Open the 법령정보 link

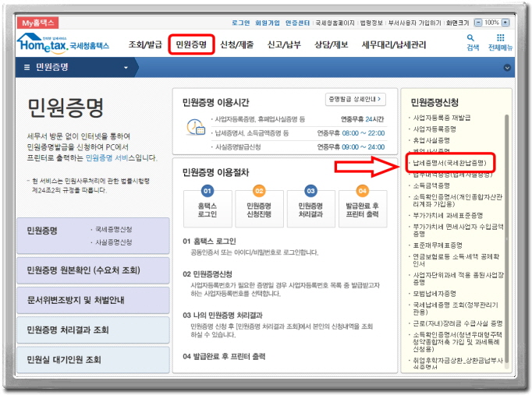(371, 23)
